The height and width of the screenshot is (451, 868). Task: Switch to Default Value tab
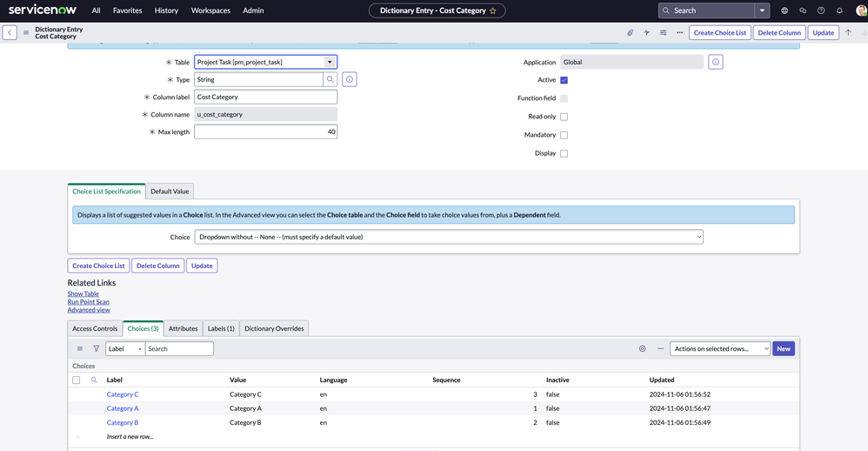click(170, 192)
